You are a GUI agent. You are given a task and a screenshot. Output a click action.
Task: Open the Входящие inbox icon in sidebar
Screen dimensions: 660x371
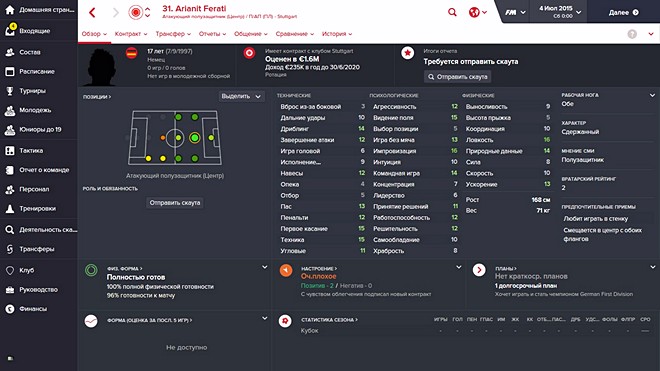pyautogui.click(x=10, y=30)
